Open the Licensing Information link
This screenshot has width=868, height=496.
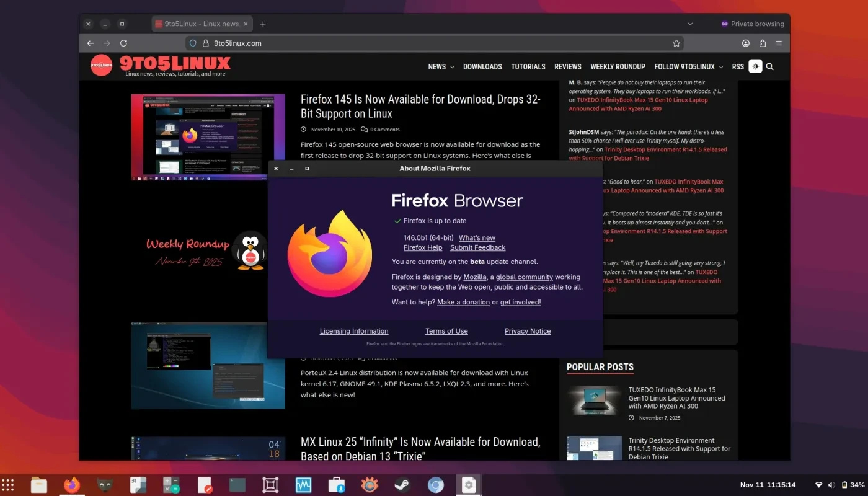coord(353,330)
